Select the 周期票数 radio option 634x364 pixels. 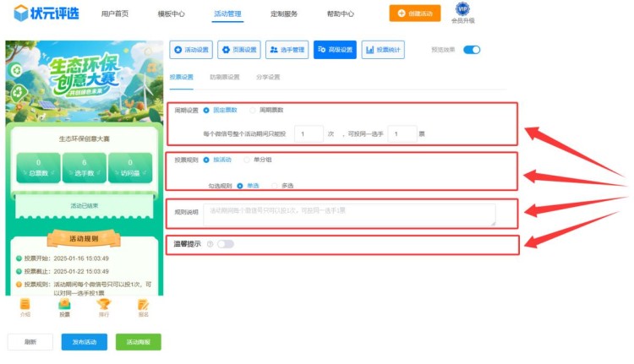[x=254, y=110]
